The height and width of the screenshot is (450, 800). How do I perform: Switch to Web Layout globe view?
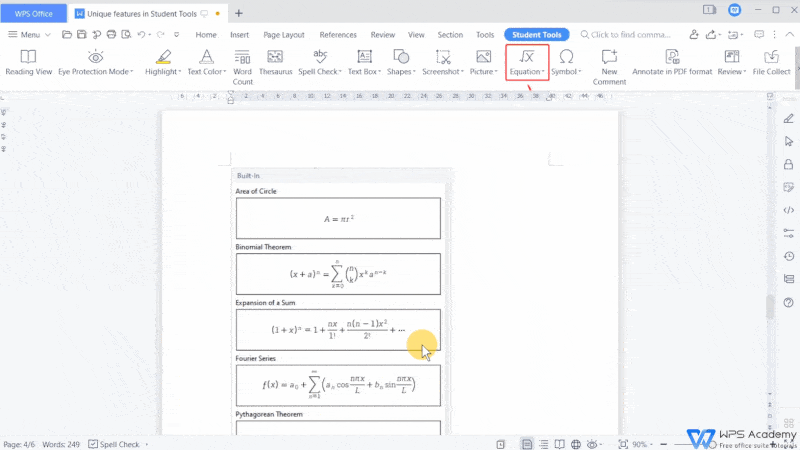point(576,444)
